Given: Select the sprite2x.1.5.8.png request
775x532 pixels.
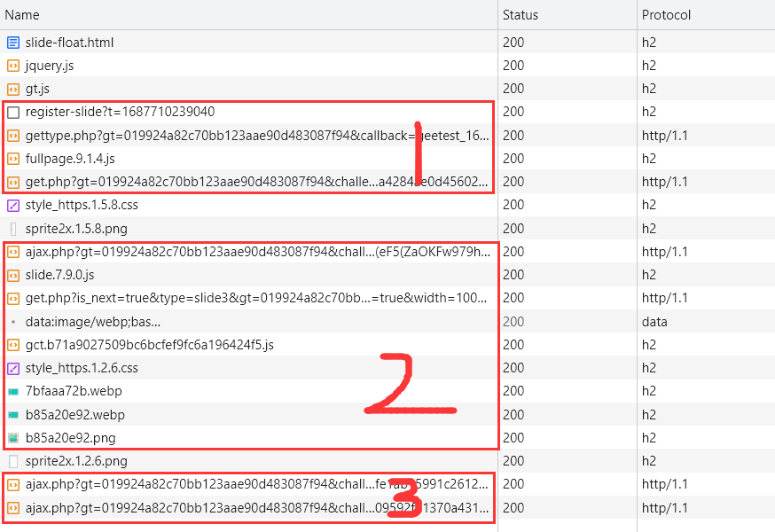Looking at the screenshot, I should point(75,229).
